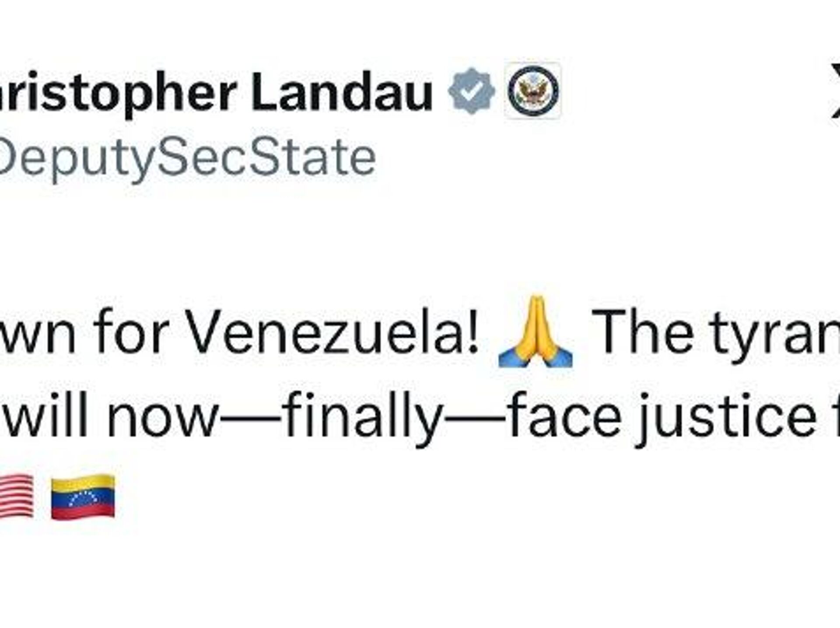Click the American flag emoji
Viewport: 840px width, 628px height.
coord(17,497)
